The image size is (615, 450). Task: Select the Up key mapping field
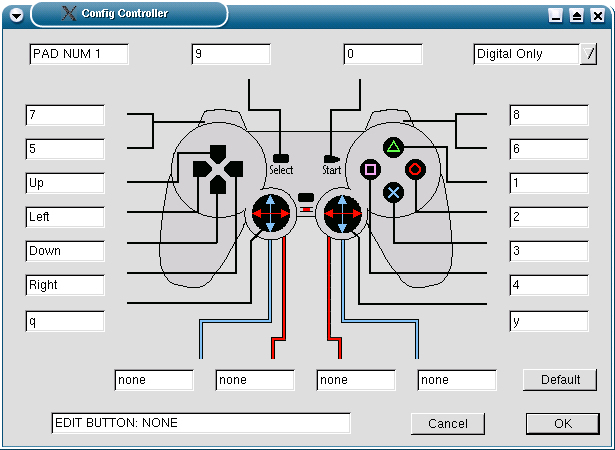(65, 183)
